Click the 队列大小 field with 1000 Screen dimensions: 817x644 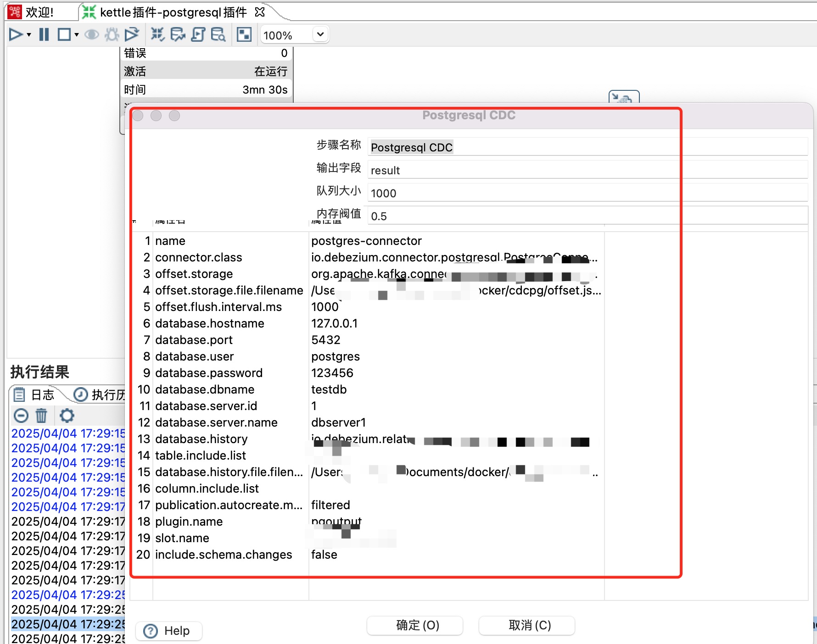coord(588,193)
